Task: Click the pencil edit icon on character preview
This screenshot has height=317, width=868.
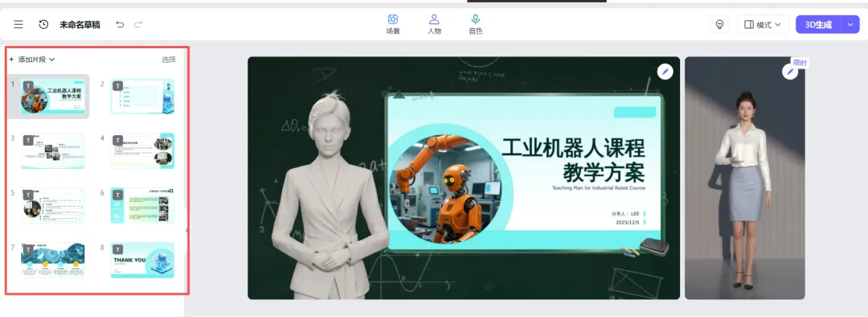Action: (x=789, y=72)
